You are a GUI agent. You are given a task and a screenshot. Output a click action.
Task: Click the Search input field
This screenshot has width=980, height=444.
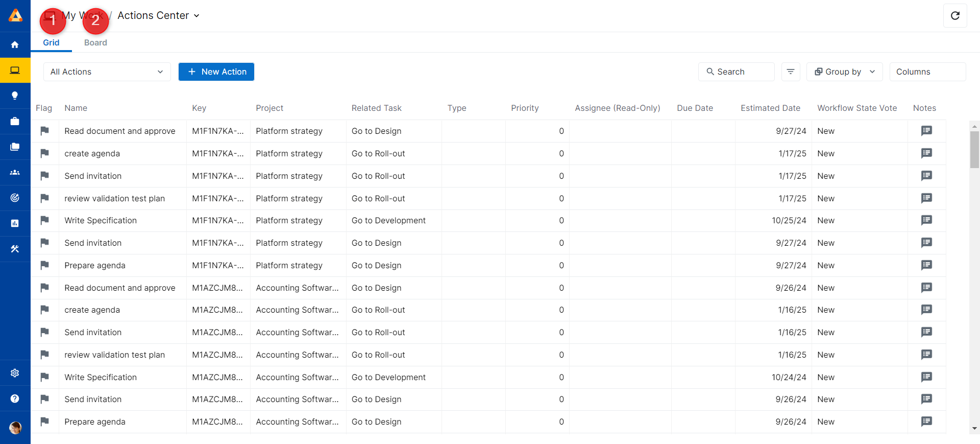coord(736,72)
